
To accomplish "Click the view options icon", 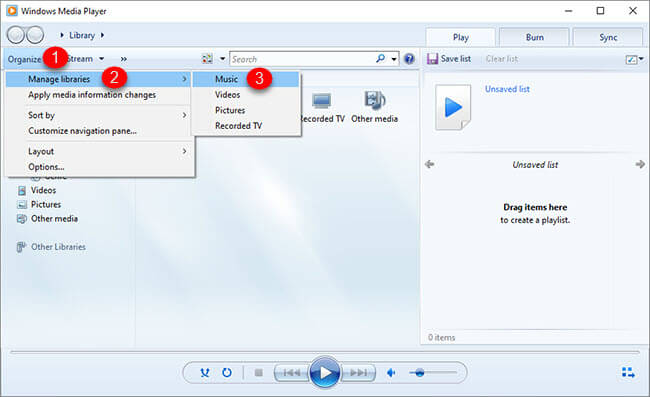I will 207,59.
